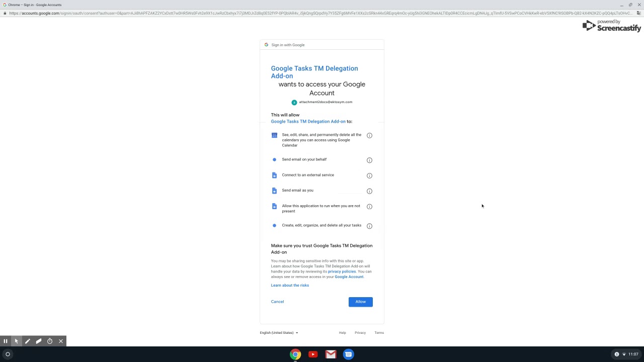The height and width of the screenshot is (362, 644).
Task: Show info for tasks permission
Action: click(369, 226)
